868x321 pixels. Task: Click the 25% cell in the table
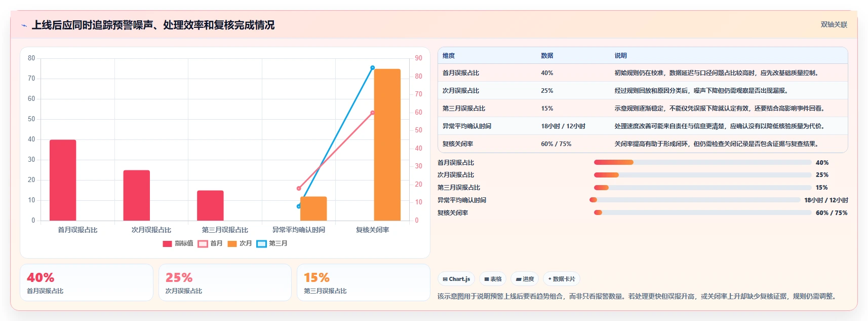[x=547, y=91]
